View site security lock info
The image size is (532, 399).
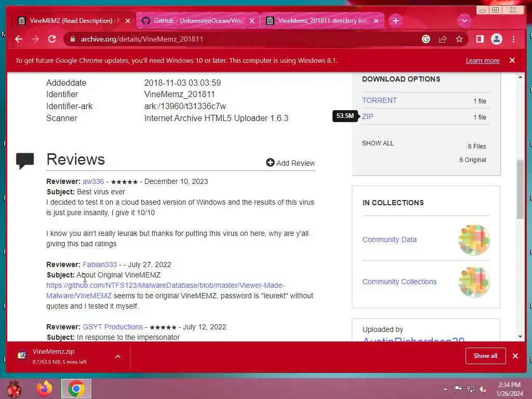[72, 39]
